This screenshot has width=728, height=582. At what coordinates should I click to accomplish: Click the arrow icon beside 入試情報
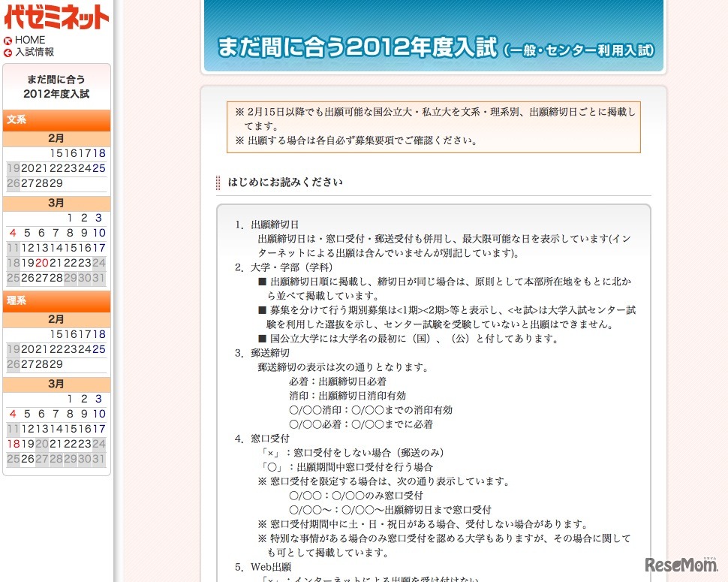(9, 53)
